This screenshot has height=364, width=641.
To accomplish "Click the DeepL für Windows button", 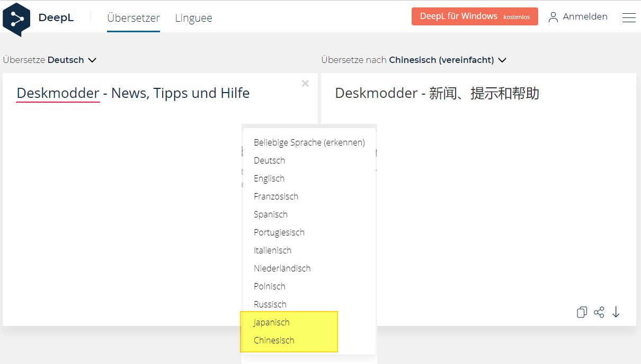I will (475, 16).
